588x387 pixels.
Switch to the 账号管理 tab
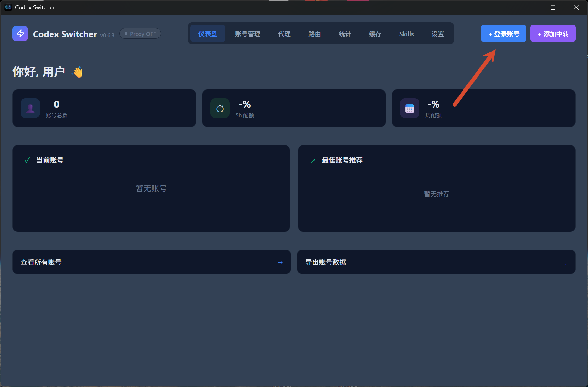pos(248,34)
